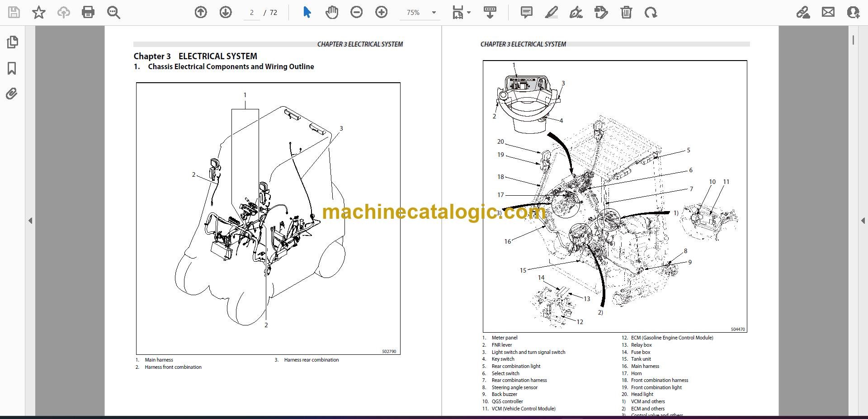
Task: Click the delete trash icon
Action: click(626, 12)
